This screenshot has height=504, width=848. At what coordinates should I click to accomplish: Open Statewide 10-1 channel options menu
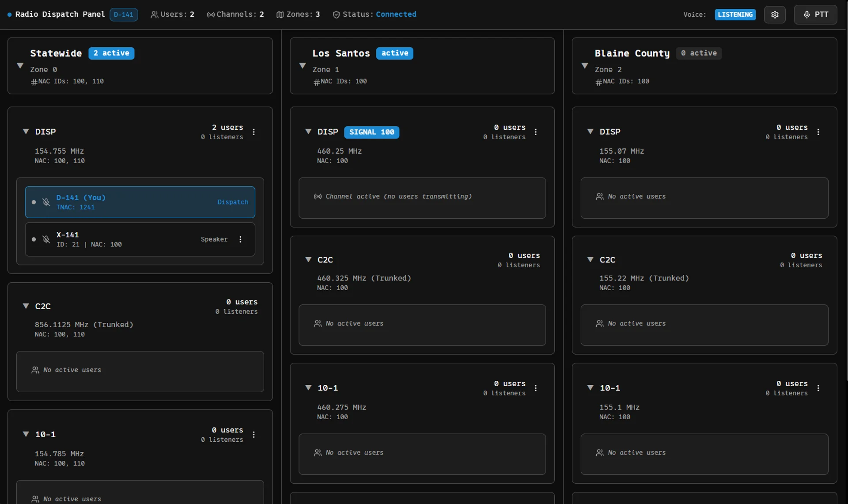(x=254, y=435)
